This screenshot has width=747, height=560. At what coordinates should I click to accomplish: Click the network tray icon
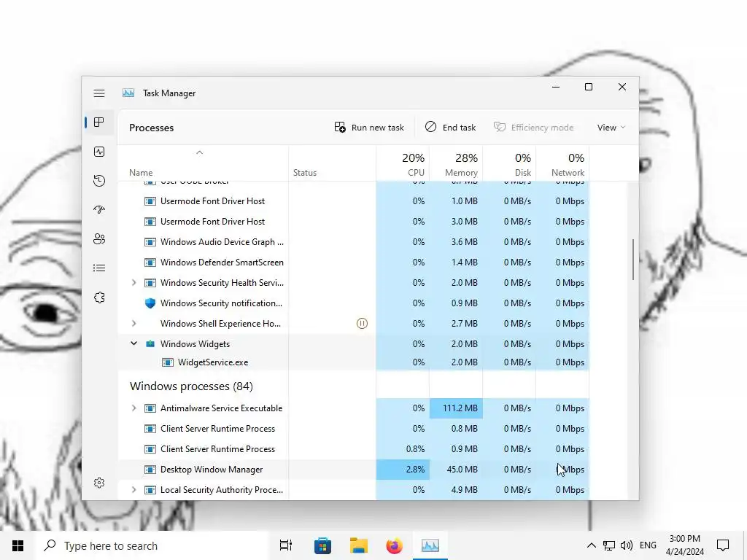point(609,545)
